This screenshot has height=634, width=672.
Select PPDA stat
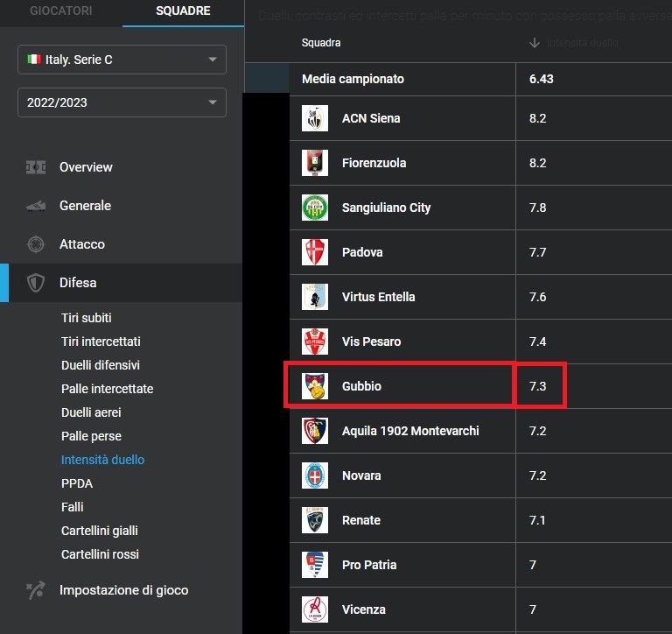(x=77, y=483)
